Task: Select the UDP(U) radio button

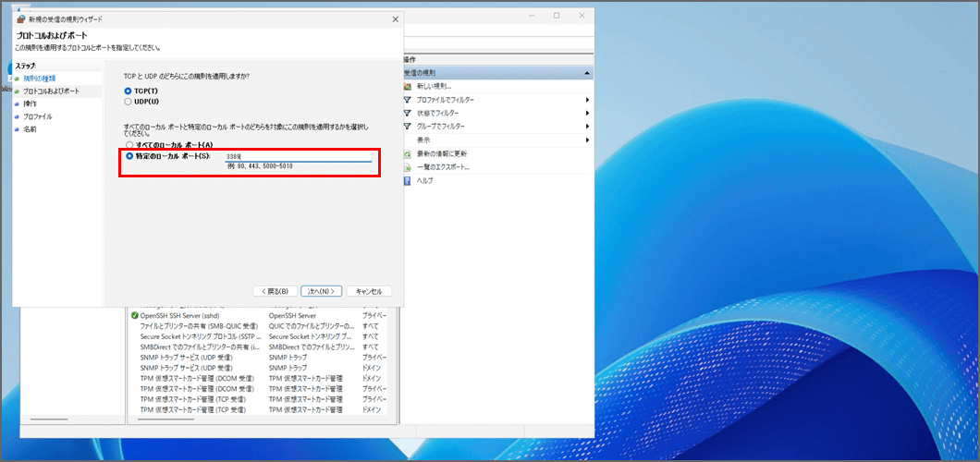Action: click(x=129, y=102)
